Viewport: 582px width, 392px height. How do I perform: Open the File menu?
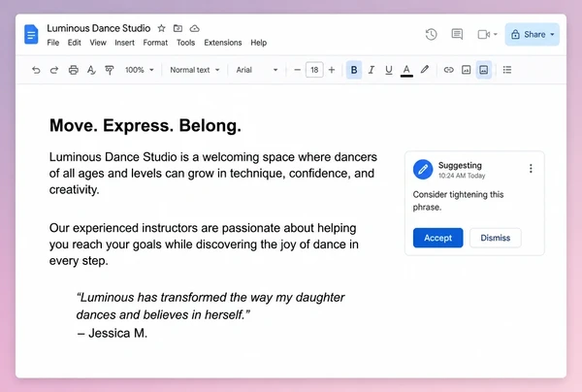pos(53,43)
